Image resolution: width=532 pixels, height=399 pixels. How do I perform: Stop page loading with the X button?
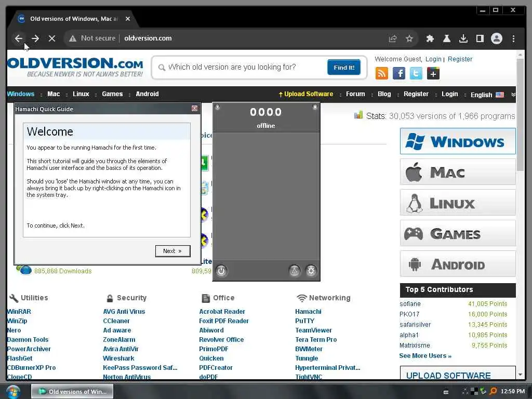(x=52, y=38)
